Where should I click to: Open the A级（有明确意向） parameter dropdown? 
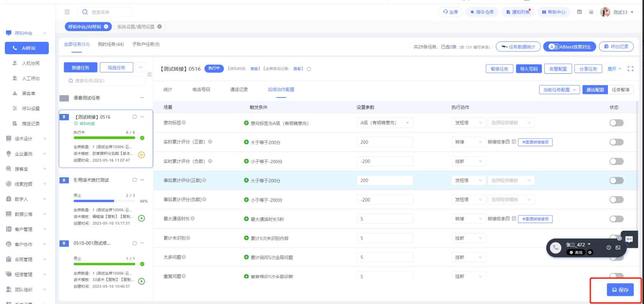coord(385,123)
